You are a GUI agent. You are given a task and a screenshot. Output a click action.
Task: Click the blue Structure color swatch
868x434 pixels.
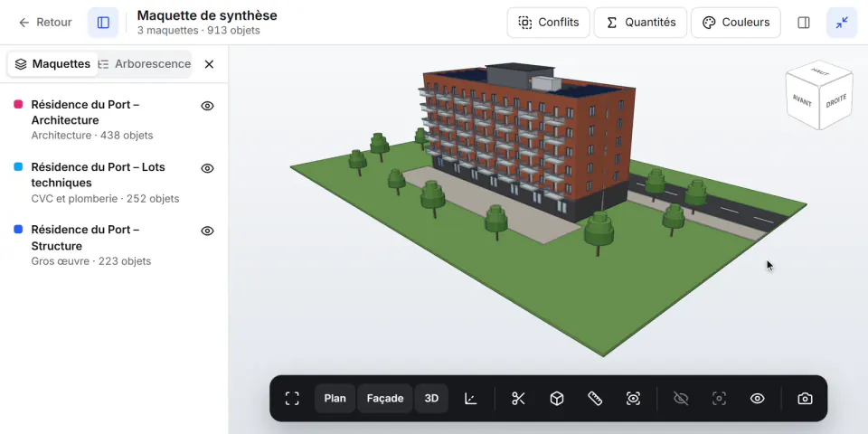(18, 229)
